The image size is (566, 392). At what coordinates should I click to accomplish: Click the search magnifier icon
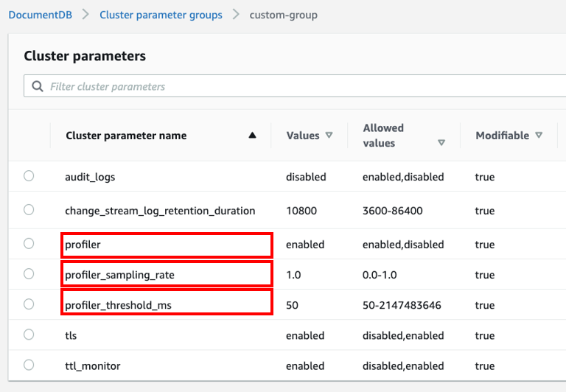[x=37, y=86]
